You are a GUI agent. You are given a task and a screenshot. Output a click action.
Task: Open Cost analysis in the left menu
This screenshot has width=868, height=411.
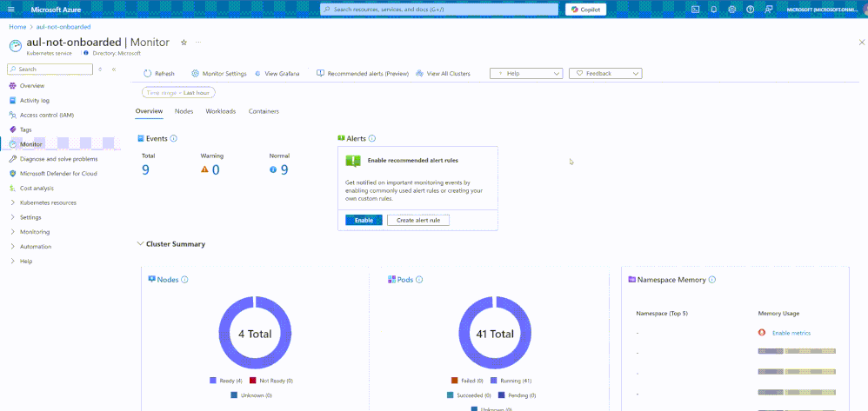point(37,188)
